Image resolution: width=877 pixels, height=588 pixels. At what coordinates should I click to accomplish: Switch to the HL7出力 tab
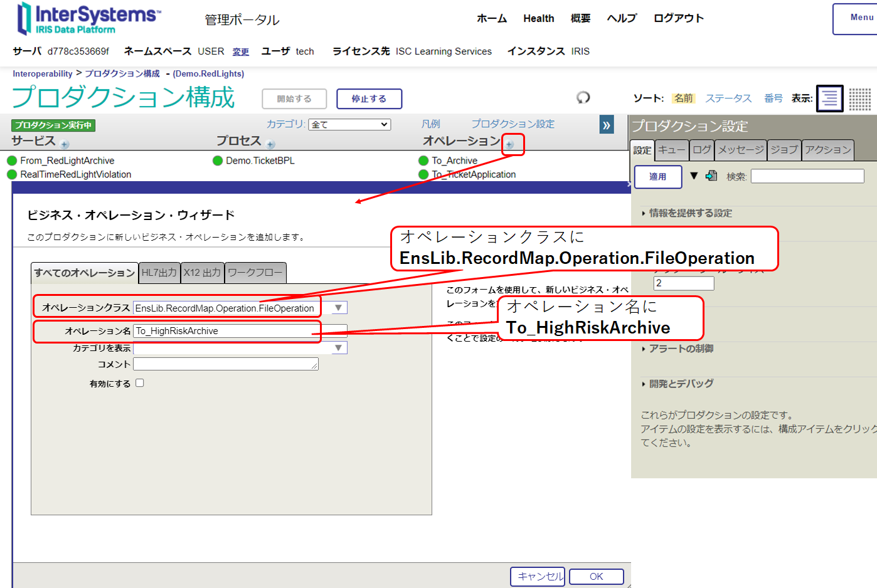pyautogui.click(x=159, y=273)
